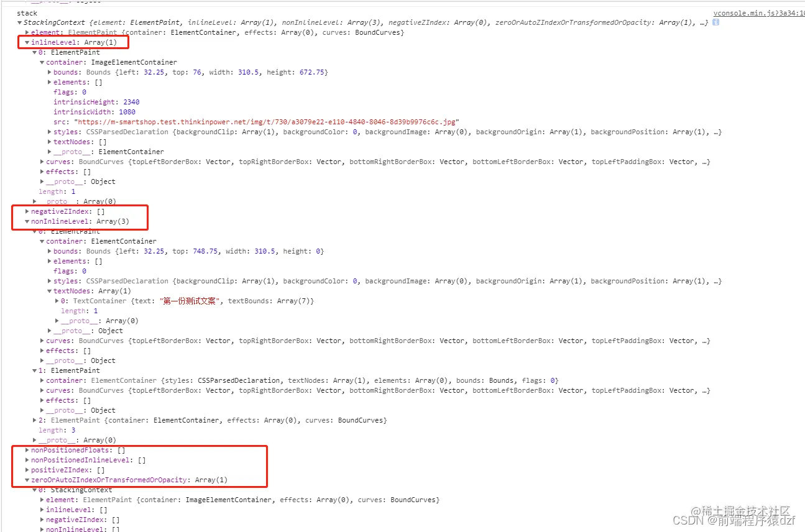Expand element: ElementPaint with ImageElementContainer
The height and width of the screenshot is (532, 805).
click(x=42, y=500)
